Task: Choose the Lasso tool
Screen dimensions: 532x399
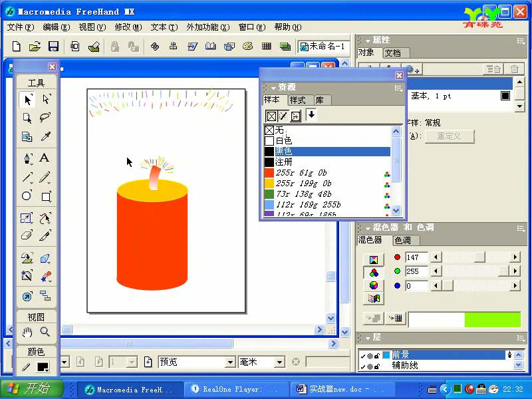Action: 45,118
